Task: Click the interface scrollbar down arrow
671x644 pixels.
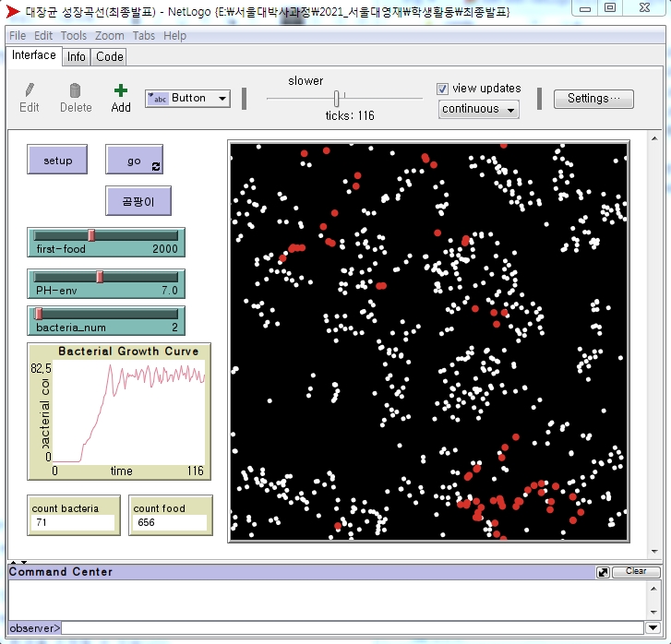Action: pyautogui.click(x=654, y=551)
